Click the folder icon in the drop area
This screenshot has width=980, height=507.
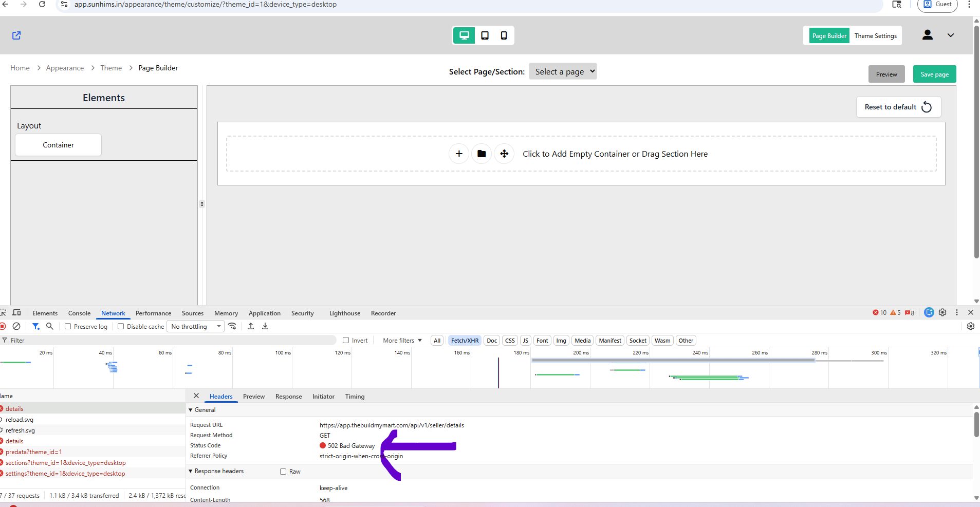tap(482, 154)
